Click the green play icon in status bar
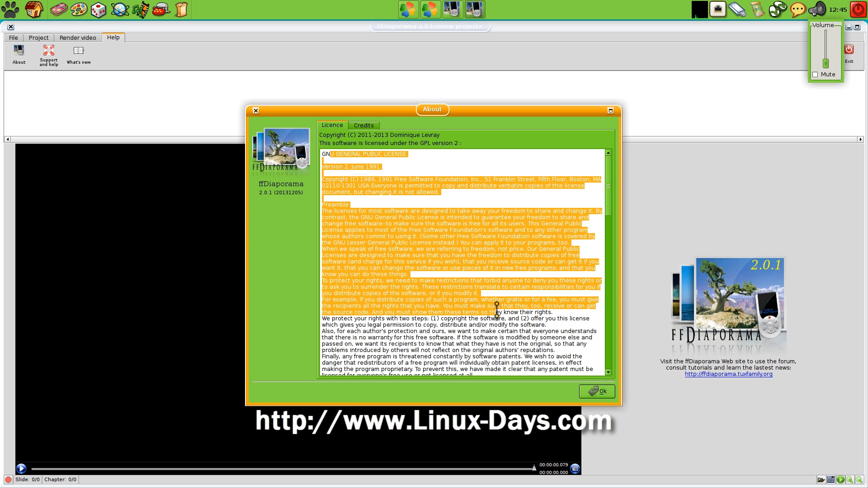The image size is (868, 488). [840, 480]
